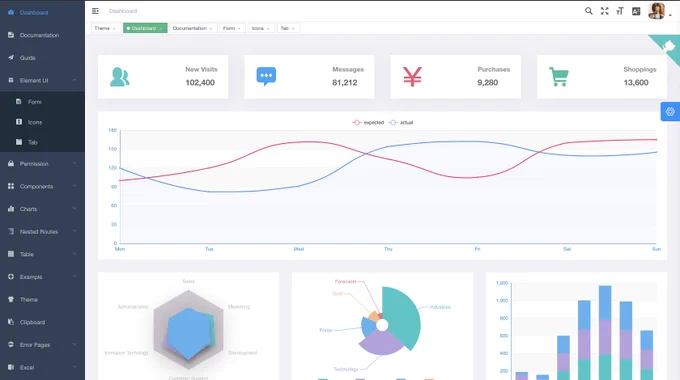
Task: Select the green Dashboard tag tab
Action: click(145, 28)
